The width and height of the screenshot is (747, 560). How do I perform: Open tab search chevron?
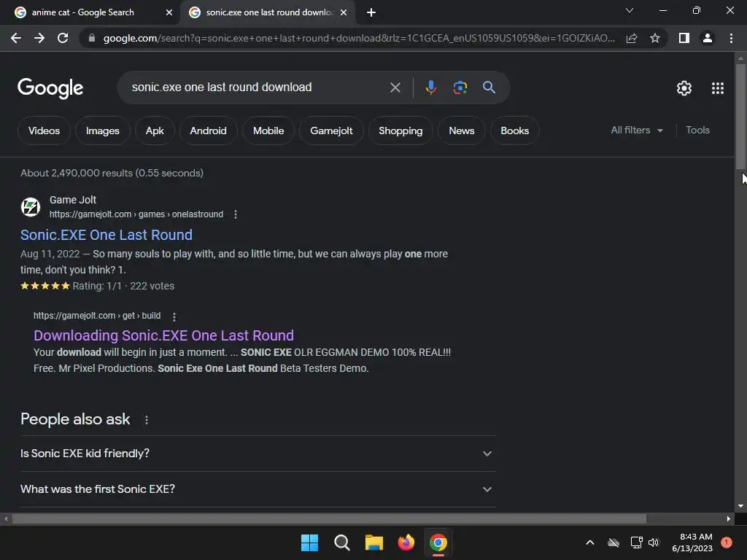click(630, 10)
